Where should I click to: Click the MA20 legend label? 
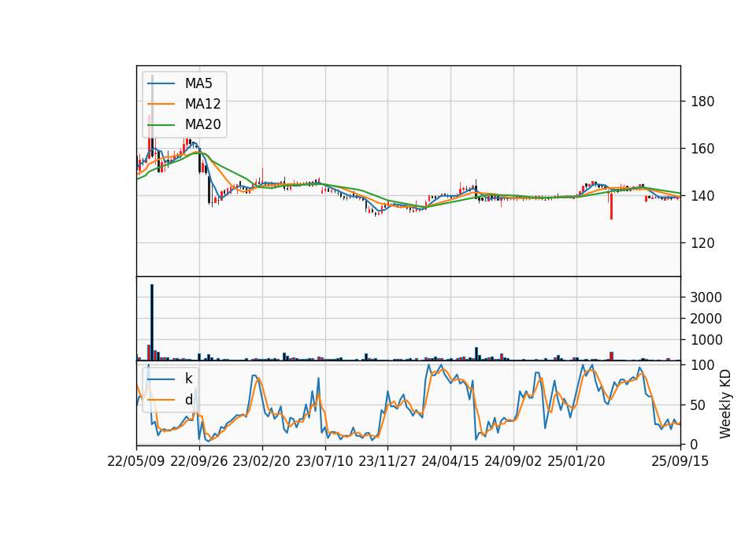pyautogui.click(x=202, y=124)
